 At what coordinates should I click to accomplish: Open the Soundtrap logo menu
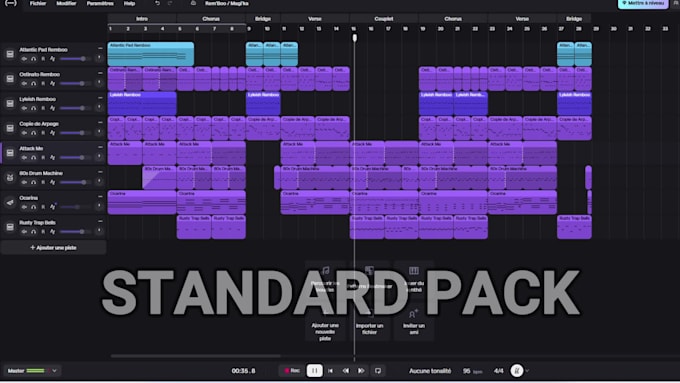click(x=11, y=3)
